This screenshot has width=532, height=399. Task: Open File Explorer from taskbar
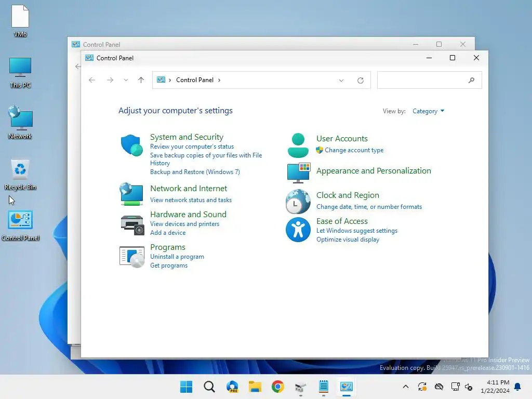[255, 387]
